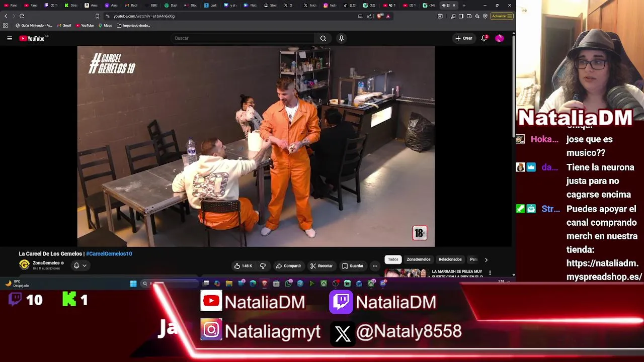Toggle the browser sidebar panel icon
Viewport: 644px width, 362px height.
click(461, 16)
